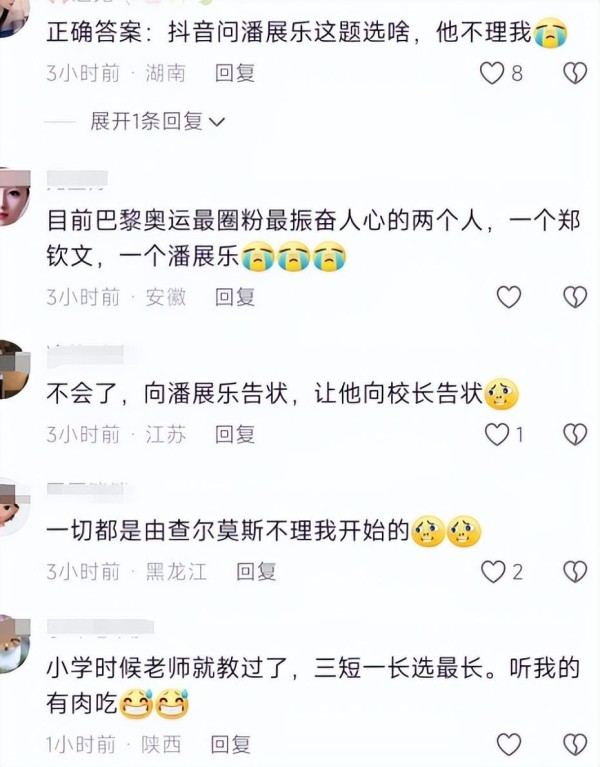Expand 展开1条回复 under first comment
Screen dimensions: 600x767
coord(157,121)
